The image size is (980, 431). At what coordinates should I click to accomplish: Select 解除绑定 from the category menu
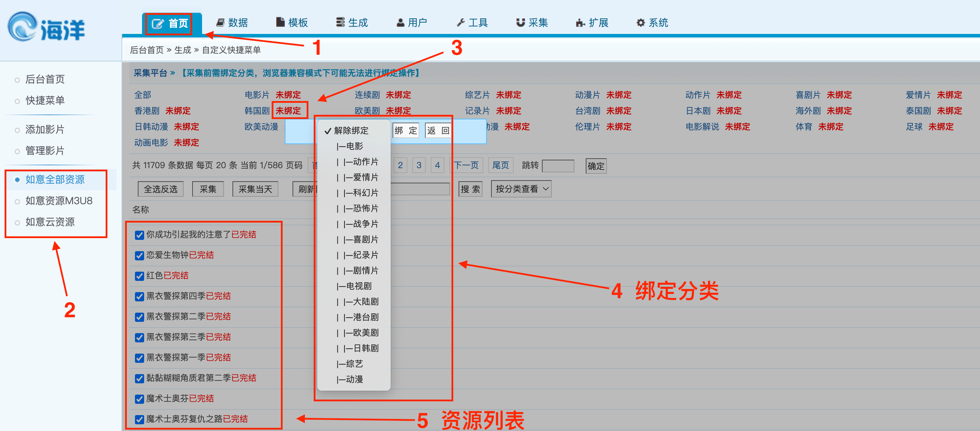[351, 131]
